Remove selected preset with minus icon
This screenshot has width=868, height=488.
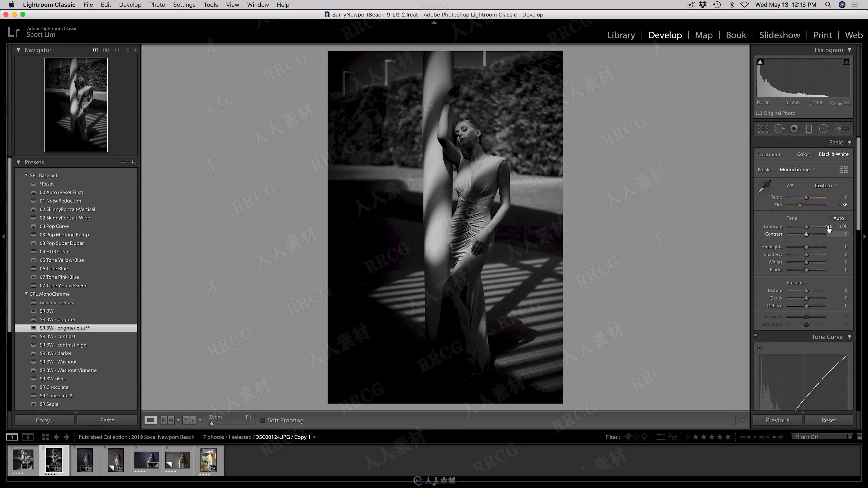click(123, 162)
